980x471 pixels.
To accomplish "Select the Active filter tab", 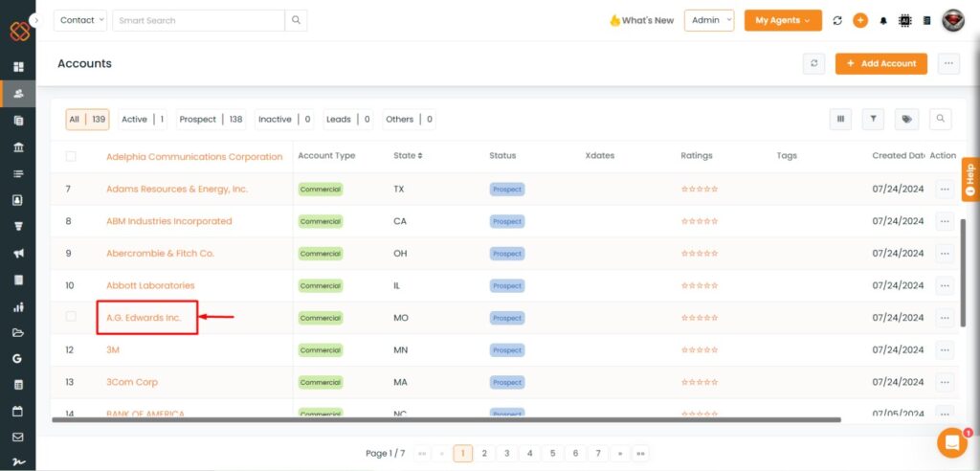I will tap(143, 119).
